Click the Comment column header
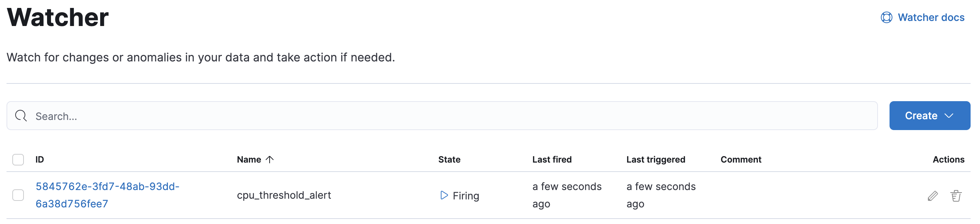980x224 pixels. (741, 159)
